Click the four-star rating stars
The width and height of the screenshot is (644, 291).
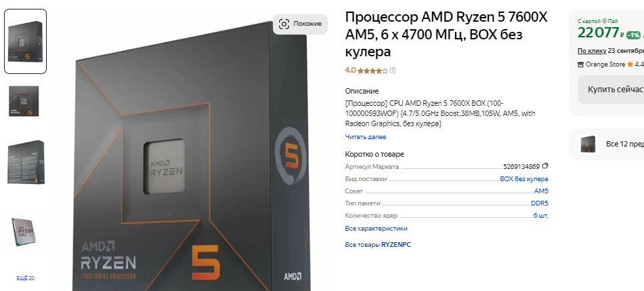point(372,71)
